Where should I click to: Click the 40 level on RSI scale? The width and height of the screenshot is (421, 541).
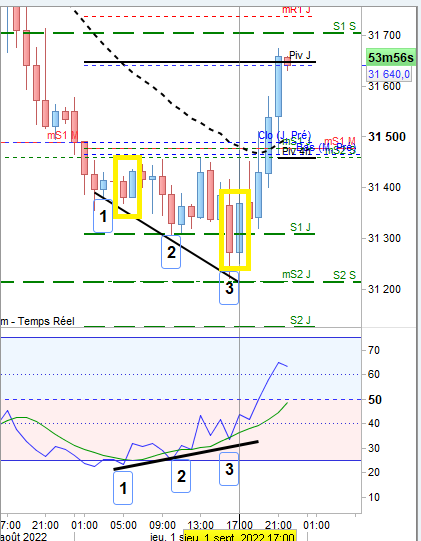tap(374, 423)
